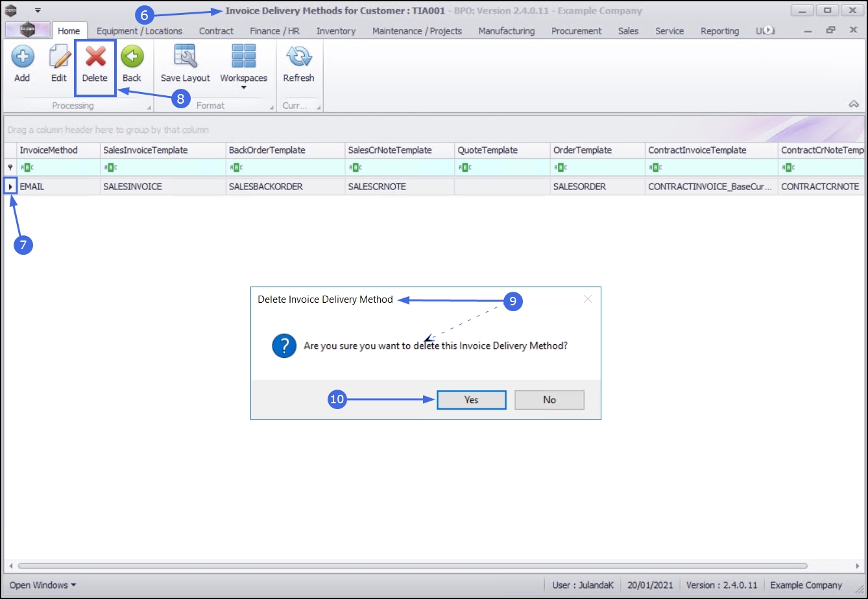Open the Open Windows dropdown

[43, 585]
